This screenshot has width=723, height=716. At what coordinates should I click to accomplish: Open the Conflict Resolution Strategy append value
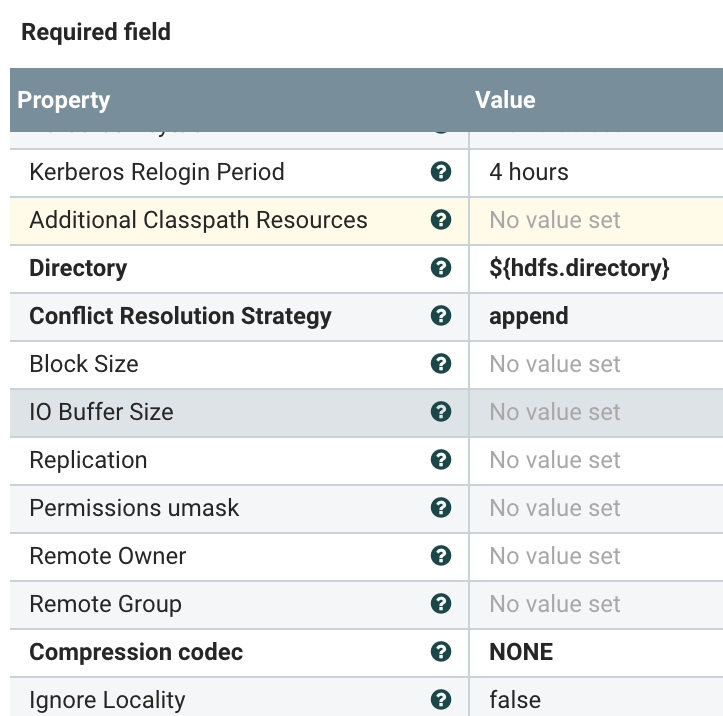point(528,316)
